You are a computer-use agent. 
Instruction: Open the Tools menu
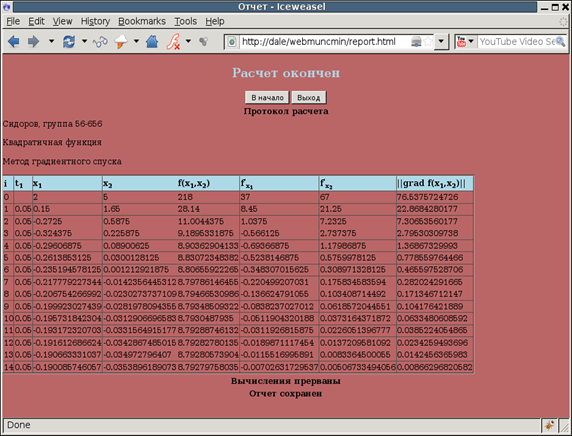pyautogui.click(x=186, y=22)
